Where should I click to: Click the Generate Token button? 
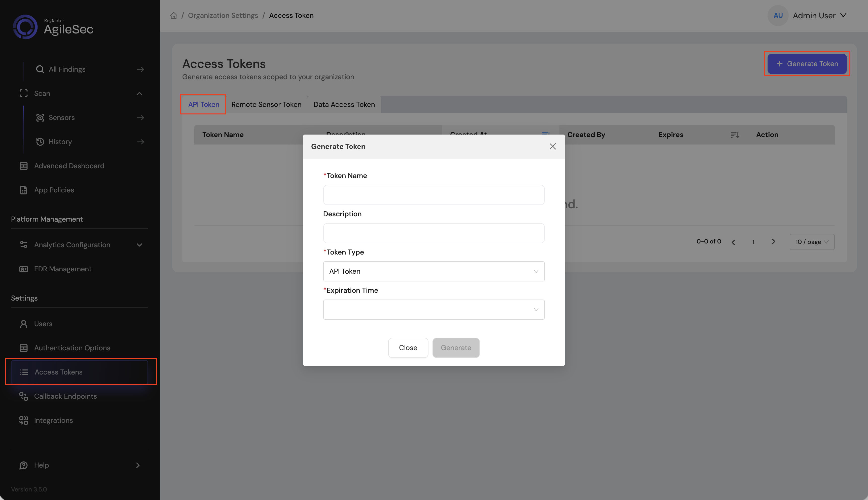coord(807,64)
